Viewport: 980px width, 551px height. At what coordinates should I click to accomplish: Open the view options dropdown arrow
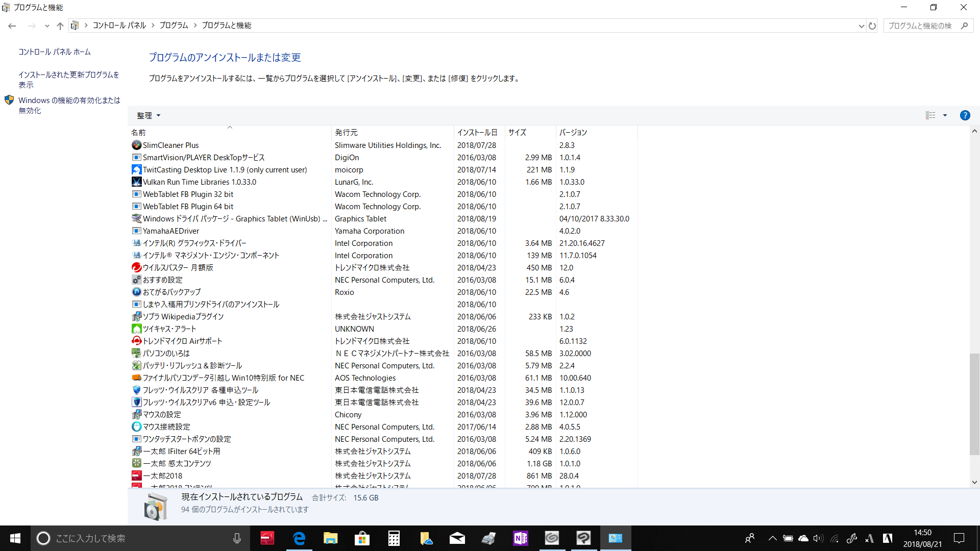coord(945,115)
